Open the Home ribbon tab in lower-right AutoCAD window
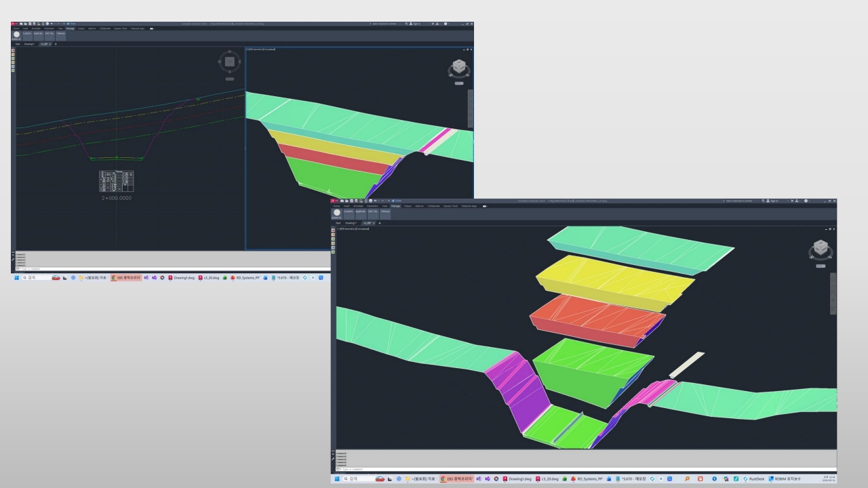Screen dimensions: 868x488 pyautogui.click(x=336, y=206)
